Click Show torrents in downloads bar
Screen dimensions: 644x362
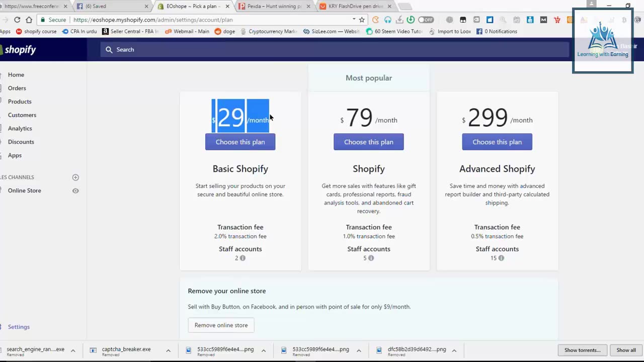point(582,350)
